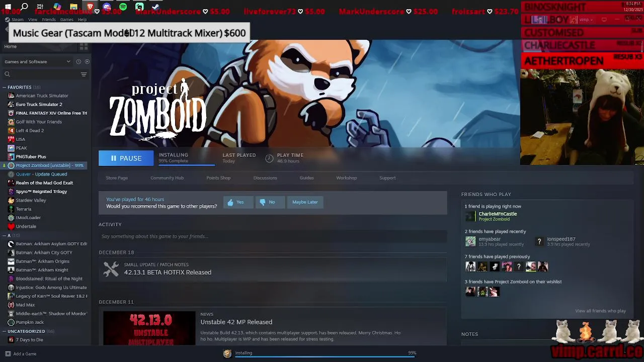Open Unstable 42 MP Released news
The width and height of the screenshot is (644, 362).
236,322
